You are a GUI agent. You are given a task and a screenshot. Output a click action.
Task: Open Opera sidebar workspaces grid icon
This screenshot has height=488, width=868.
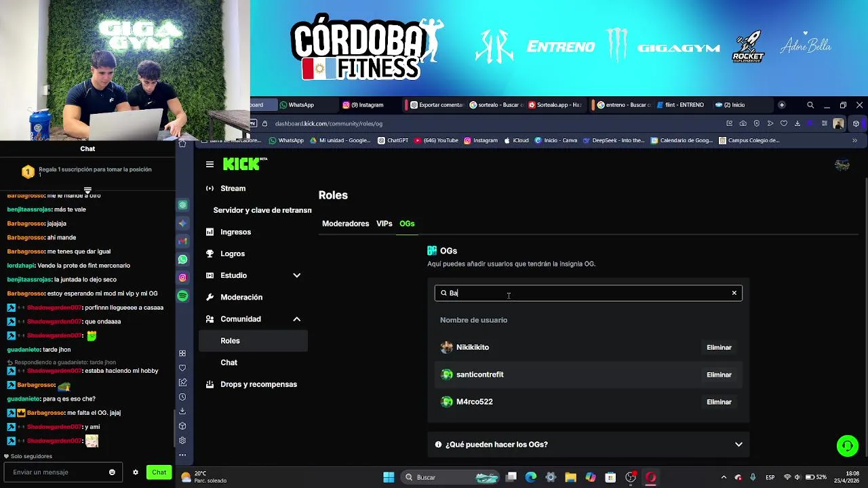point(182,353)
